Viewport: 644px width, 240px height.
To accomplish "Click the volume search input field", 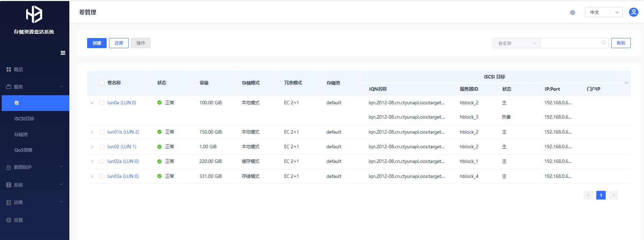I will pos(570,43).
